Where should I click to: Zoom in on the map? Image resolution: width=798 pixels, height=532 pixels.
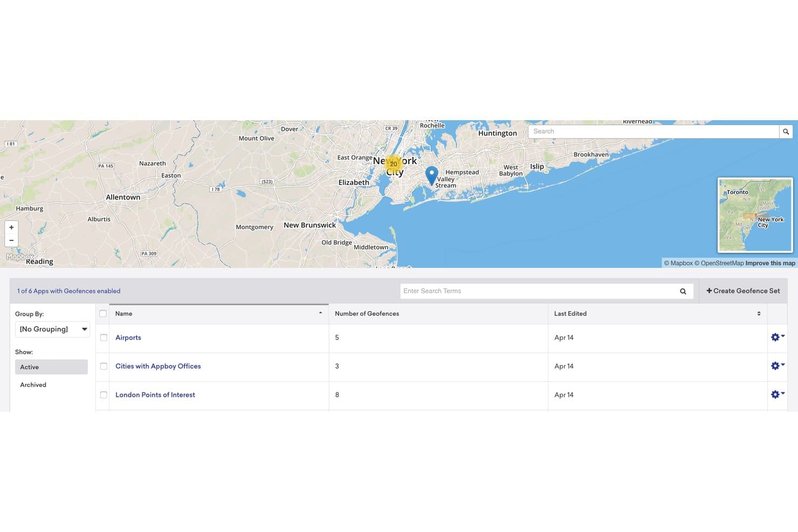click(11, 227)
